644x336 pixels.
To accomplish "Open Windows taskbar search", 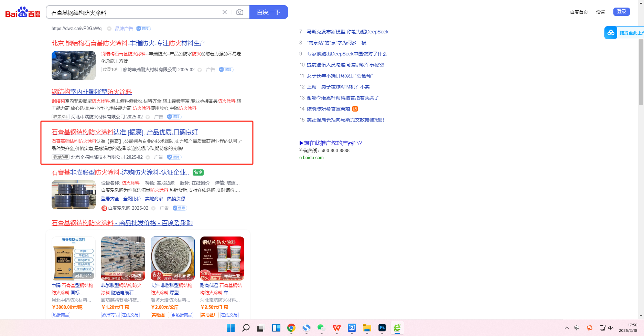I will coord(246,328).
